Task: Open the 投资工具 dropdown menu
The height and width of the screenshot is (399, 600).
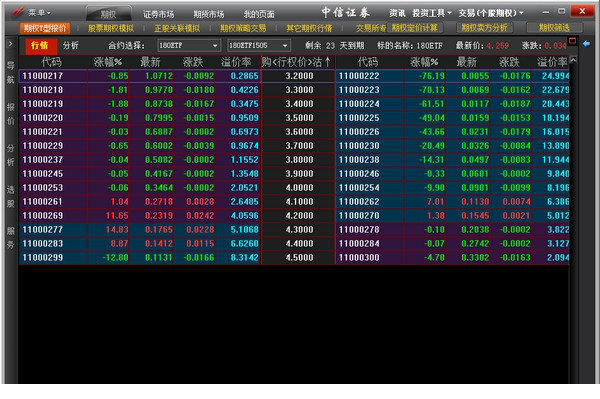Action: (432, 13)
